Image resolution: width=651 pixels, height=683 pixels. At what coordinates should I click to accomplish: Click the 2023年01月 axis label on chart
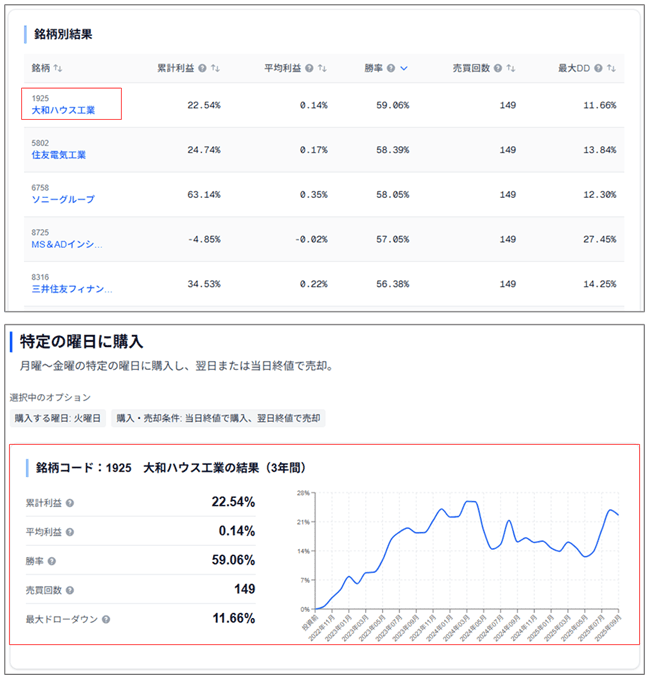click(339, 628)
